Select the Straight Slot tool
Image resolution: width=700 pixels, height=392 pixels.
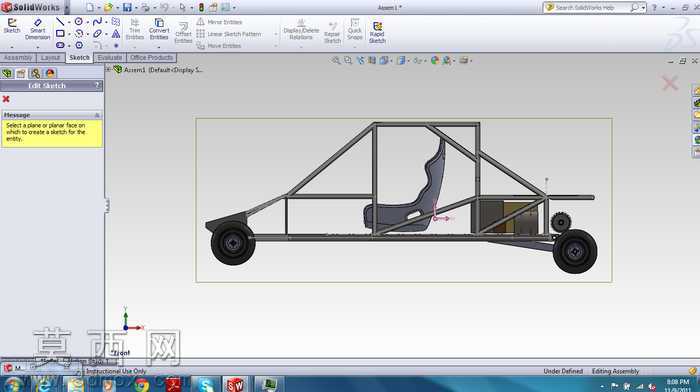tap(60, 45)
